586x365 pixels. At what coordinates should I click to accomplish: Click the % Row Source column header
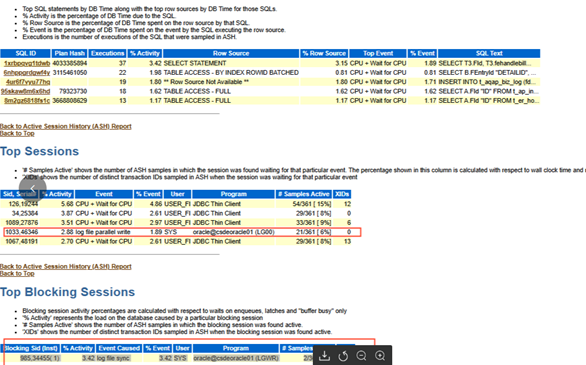[324, 53]
